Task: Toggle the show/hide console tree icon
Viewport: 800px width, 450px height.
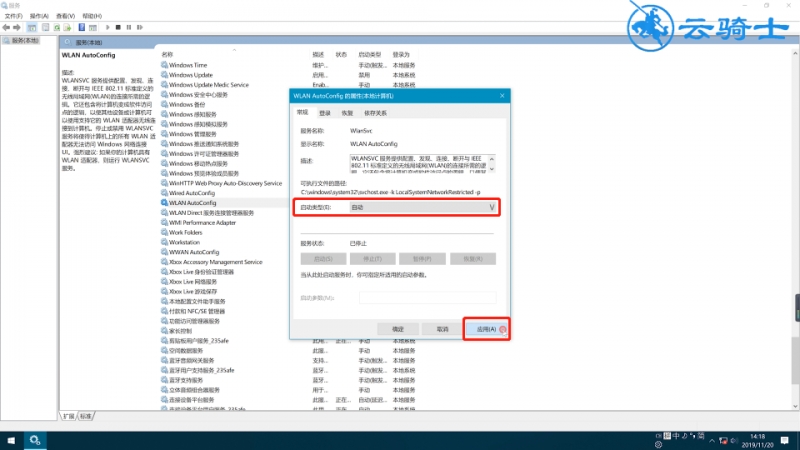Action: (x=32, y=28)
